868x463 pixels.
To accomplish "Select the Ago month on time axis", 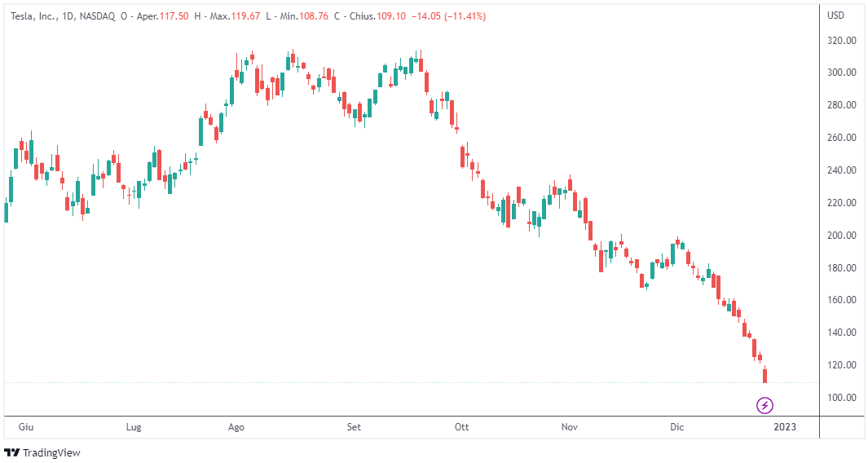I will (x=236, y=426).
